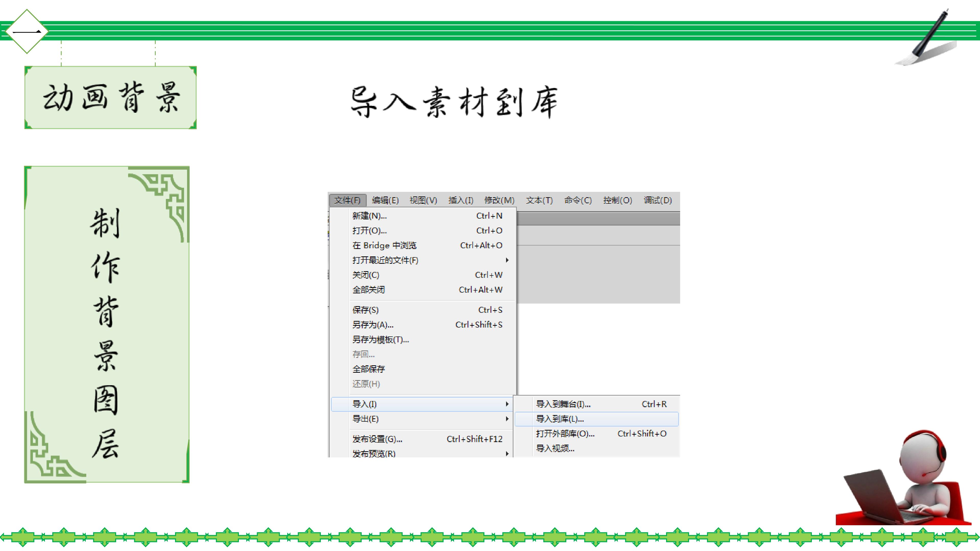Open the 视图(V) menu

tap(423, 200)
